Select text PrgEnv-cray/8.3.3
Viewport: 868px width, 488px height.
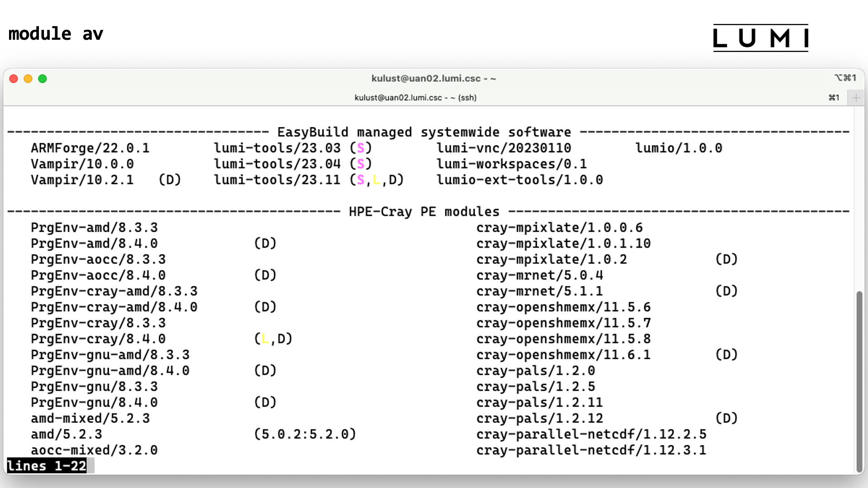[98, 323]
